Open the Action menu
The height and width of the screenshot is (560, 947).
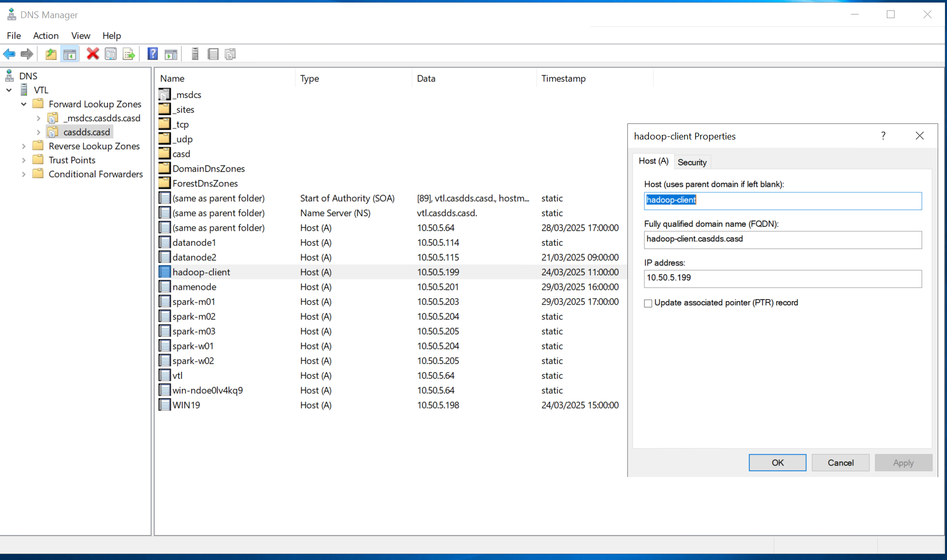pyautogui.click(x=46, y=35)
